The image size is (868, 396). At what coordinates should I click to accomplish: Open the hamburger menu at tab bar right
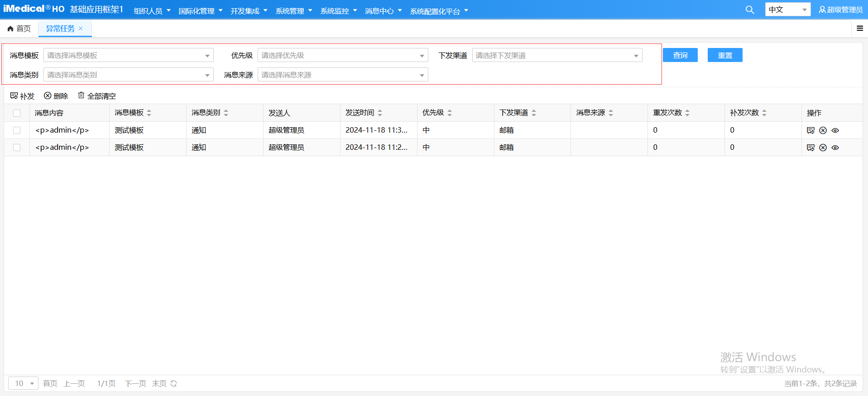coord(859,29)
